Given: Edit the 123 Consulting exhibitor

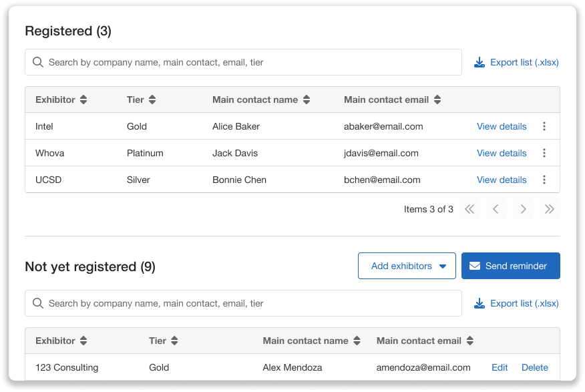Looking at the screenshot, I should click(x=500, y=367).
